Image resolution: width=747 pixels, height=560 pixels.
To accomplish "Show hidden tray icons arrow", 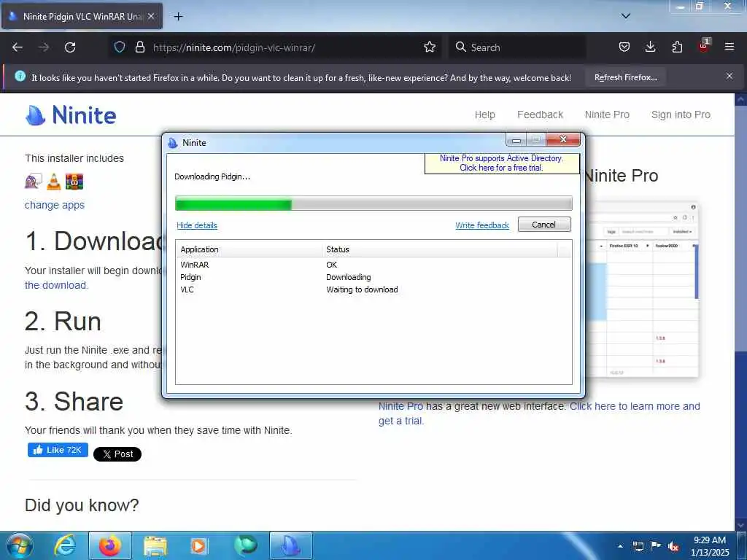I will click(620, 546).
